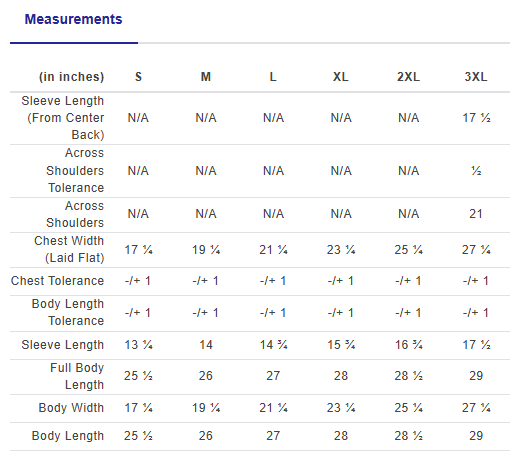Click the Chest Width (Laid Flat) label
This screenshot has height=461, width=522.
pyautogui.click(x=69, y=249)
